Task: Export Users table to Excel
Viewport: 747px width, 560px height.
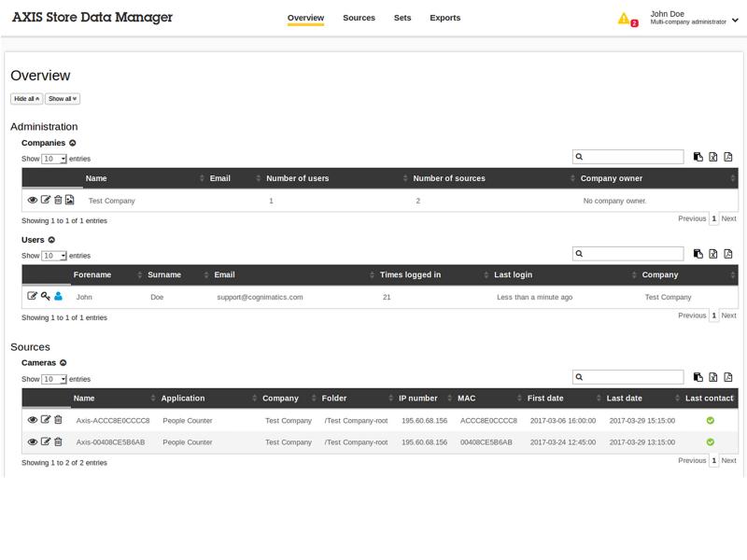Action: coord(713,254)
